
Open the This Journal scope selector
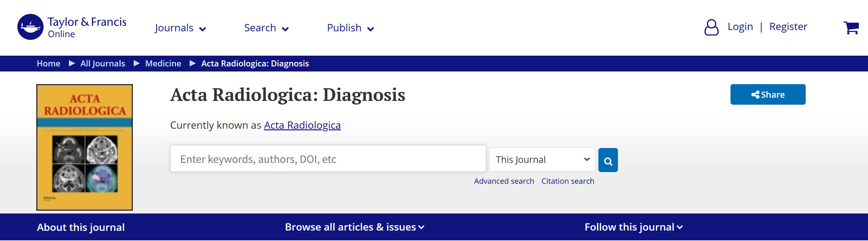click(542, 159)
